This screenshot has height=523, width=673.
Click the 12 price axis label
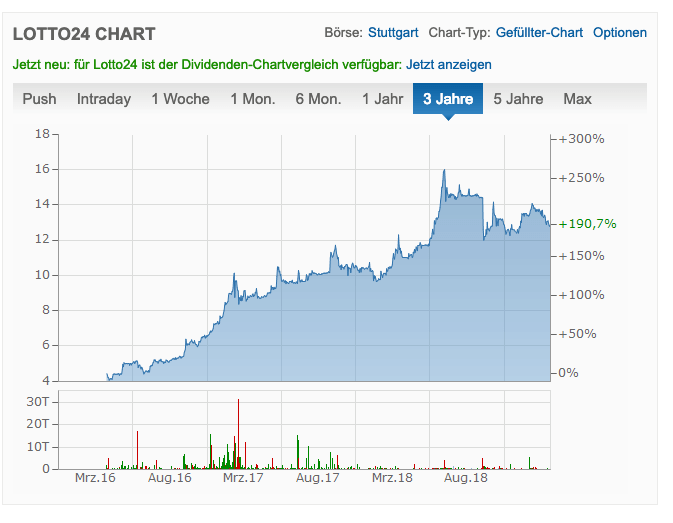point(42,239)
